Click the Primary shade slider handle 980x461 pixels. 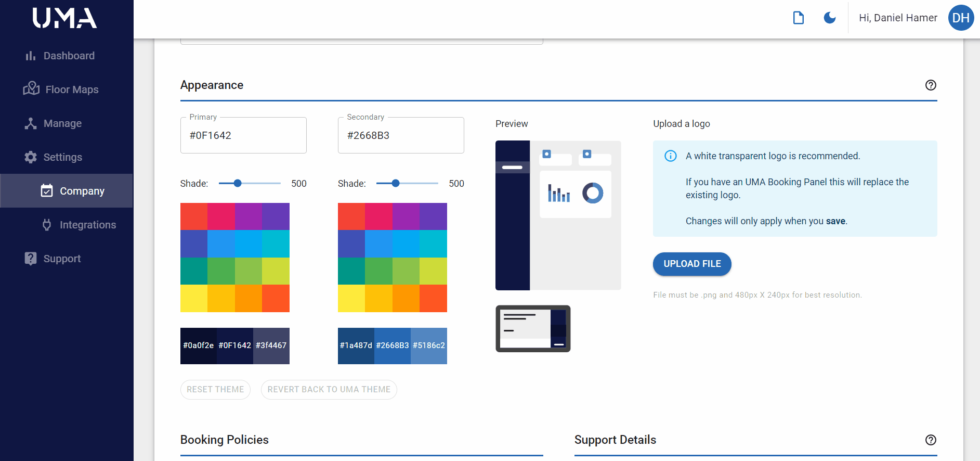(238, 183)
